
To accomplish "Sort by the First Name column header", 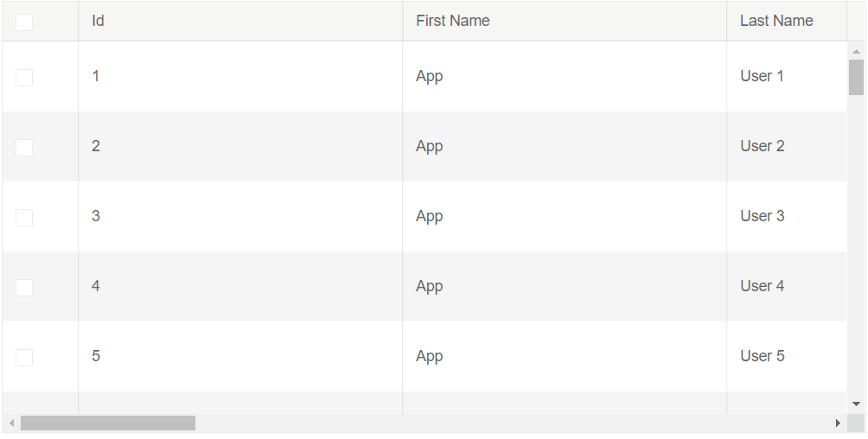I will click(x=452, y=21).
